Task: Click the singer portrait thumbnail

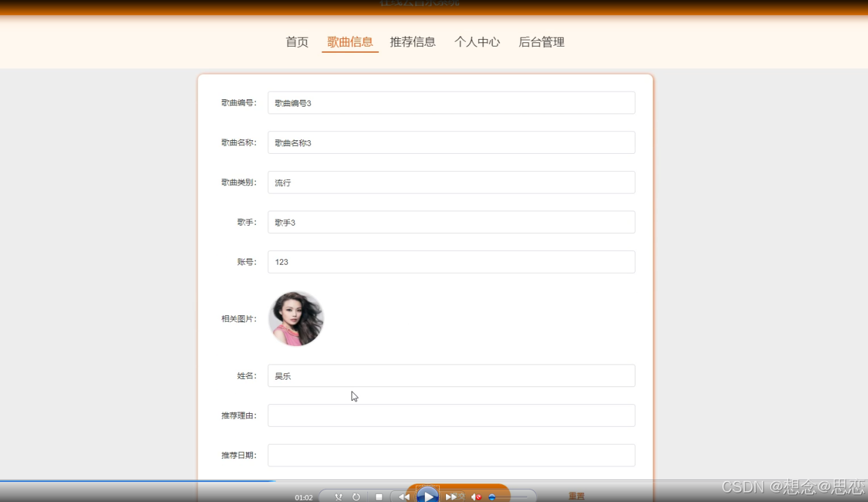Action: [x=296, y=319]
